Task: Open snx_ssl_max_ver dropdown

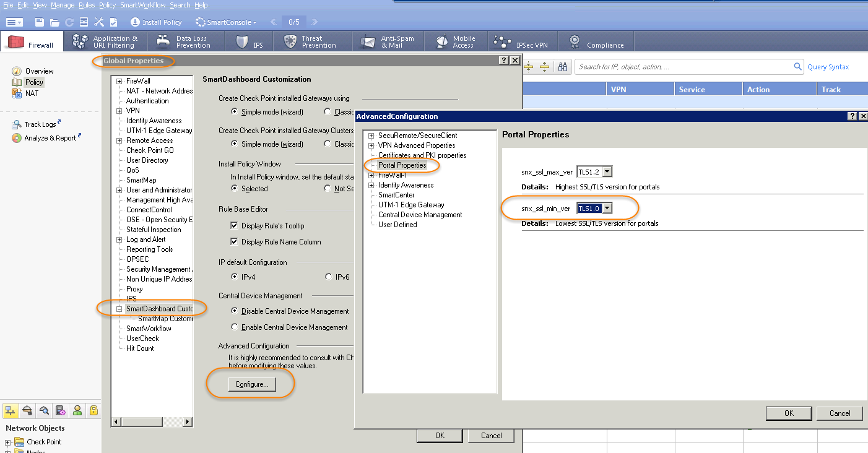Action: (607, 171)
